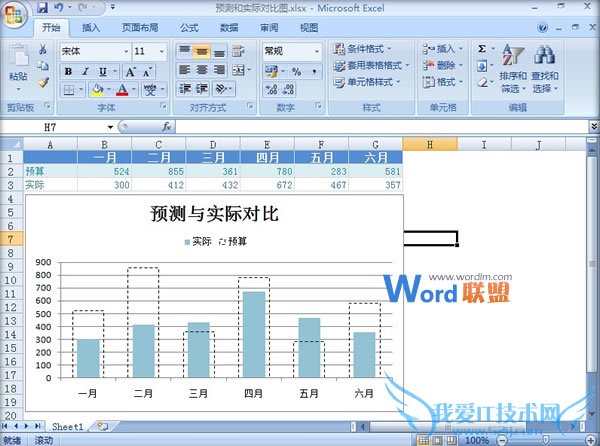Viewport: 600px width, 446px height.
Task: Switch to the 页面布局 tab
Action: tap(140, 28)
